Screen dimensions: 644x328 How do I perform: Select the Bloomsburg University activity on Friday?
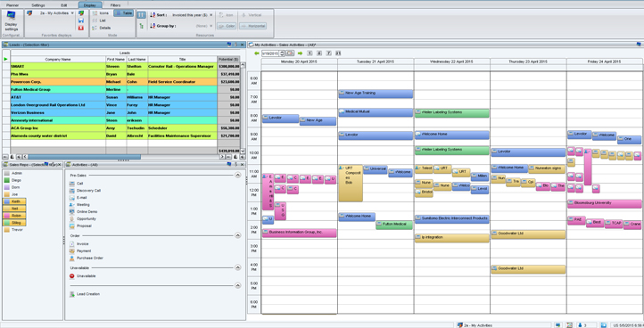point(604,203)
